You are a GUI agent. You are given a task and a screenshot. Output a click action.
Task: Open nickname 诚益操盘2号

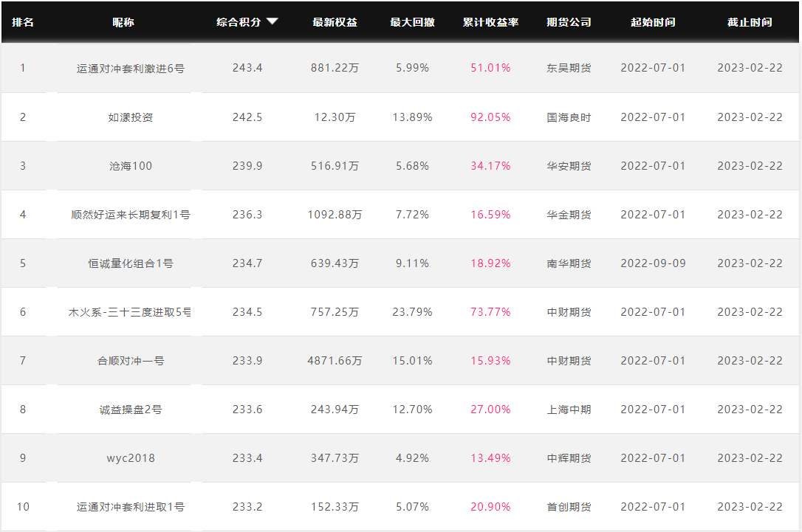(131, 410)
